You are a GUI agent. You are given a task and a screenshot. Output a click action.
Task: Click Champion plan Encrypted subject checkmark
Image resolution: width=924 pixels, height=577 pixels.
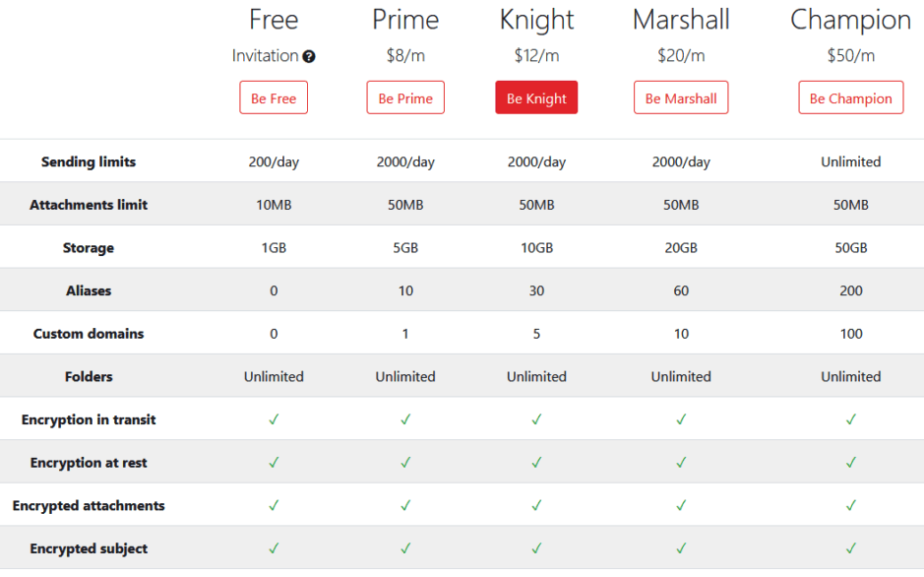click(x=851, y=548)
